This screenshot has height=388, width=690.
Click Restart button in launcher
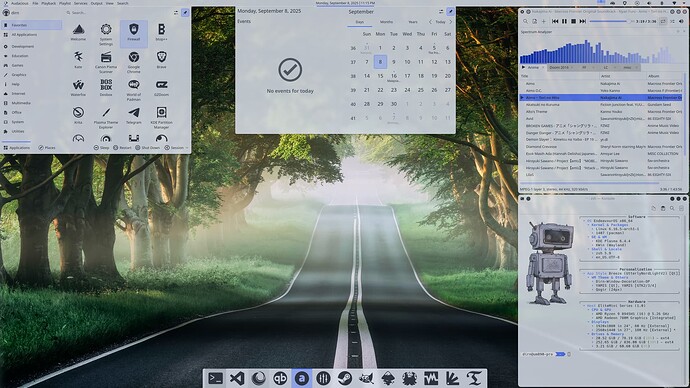[x=122, y=148]
